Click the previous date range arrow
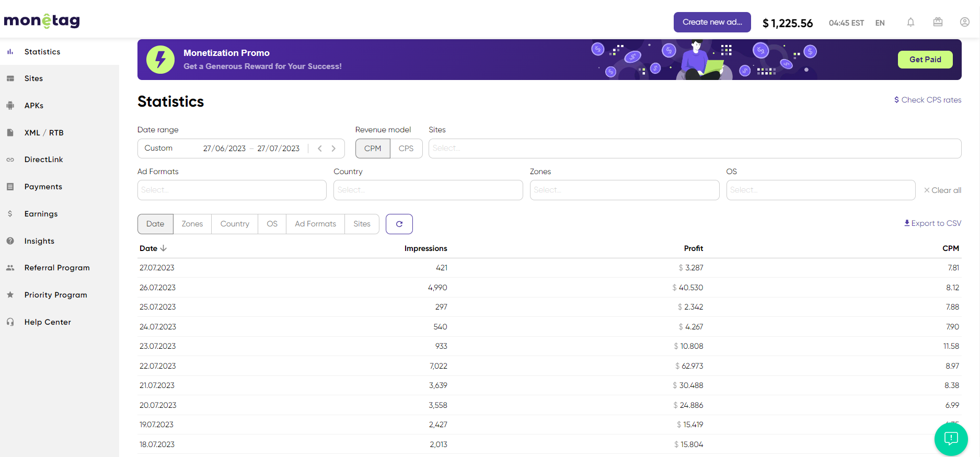The height and width of the screenshot is (457, 980). (320, 148)
